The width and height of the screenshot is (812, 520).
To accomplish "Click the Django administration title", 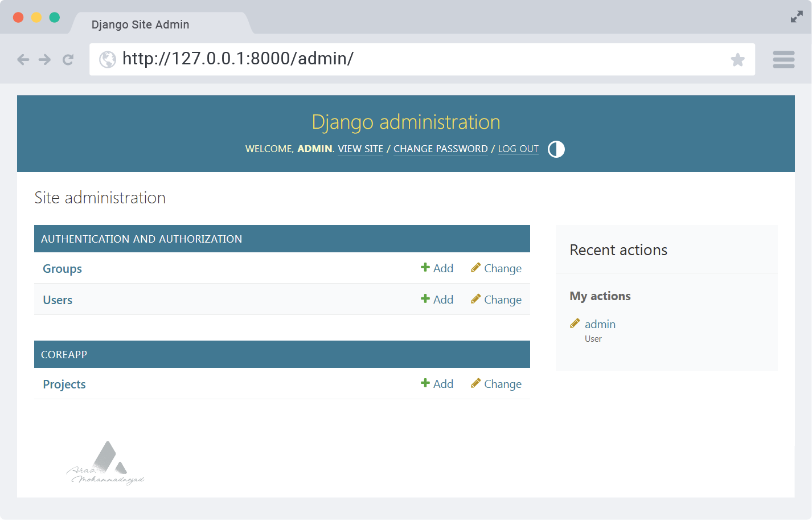I will (406, 122).
